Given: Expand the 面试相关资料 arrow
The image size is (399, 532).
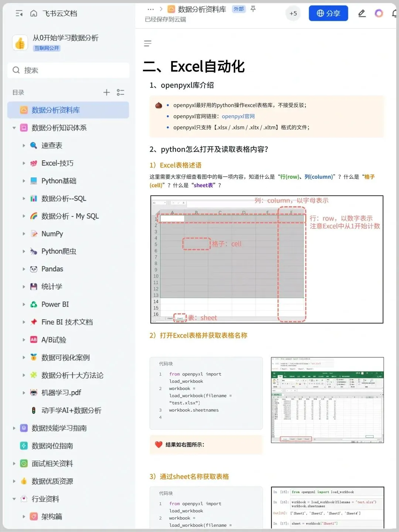Looking at the screenshot, I should tap(14, 464).
